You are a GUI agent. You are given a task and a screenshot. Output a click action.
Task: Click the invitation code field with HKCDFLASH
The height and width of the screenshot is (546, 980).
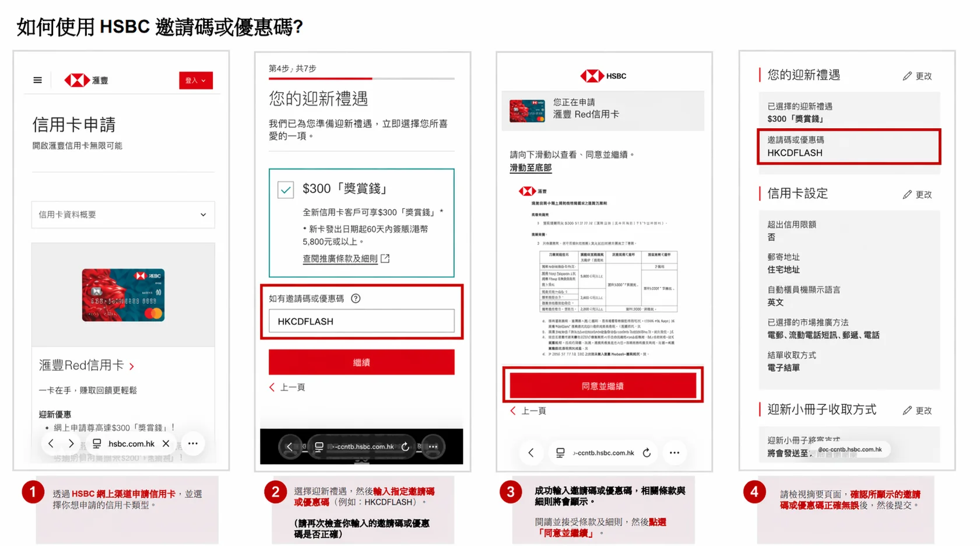361,321
